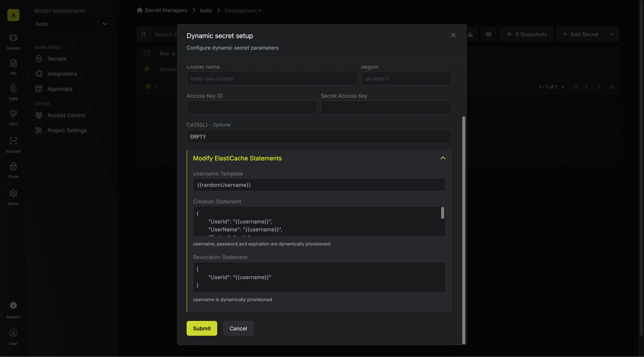Viewport: 644px width, 357px height.
Task: Click the fingerprint icon of dynamic secret row
Action: 147,69
